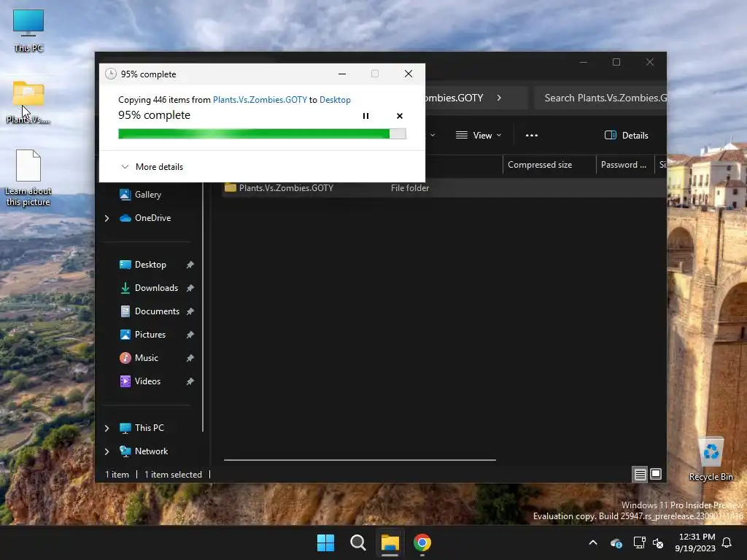Expand the OneDrive tree node

point(107,218)
